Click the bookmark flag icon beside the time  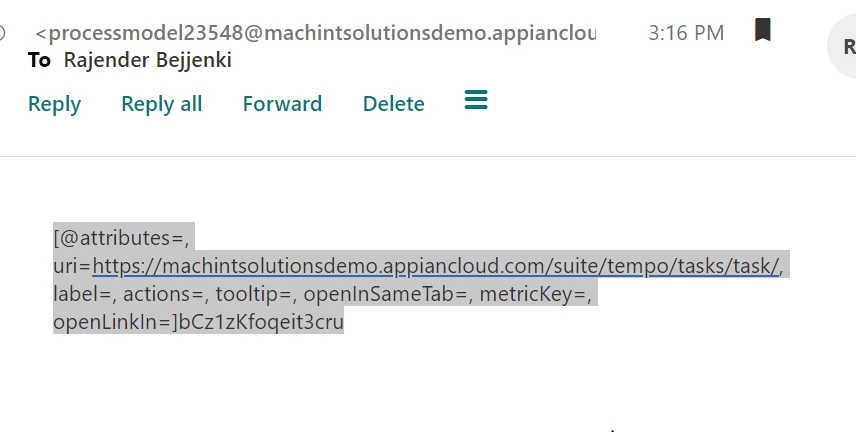(x=763, y=29)
